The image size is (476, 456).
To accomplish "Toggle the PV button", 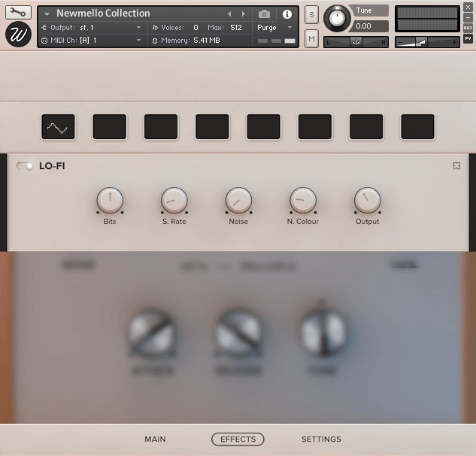I will pos(468,38).
